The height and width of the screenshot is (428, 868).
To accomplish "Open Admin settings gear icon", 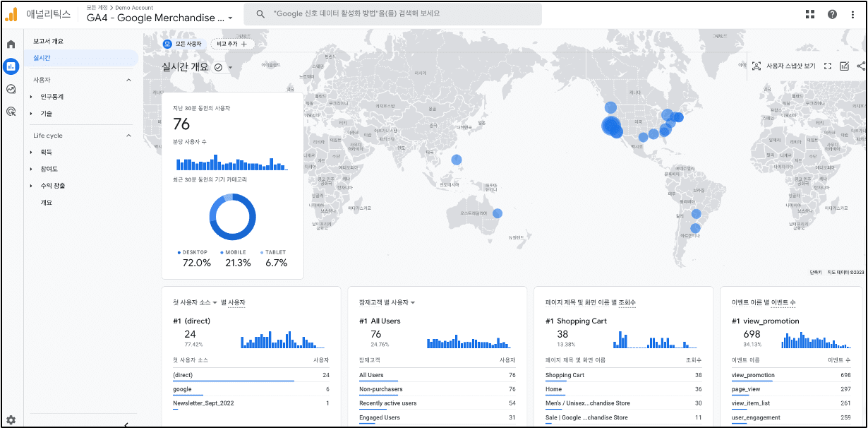I will [11, 420].
